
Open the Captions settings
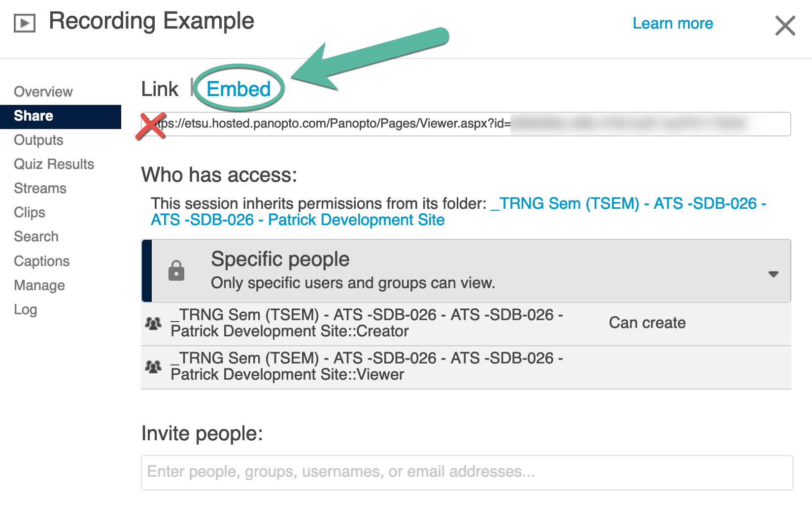(42, 261)
